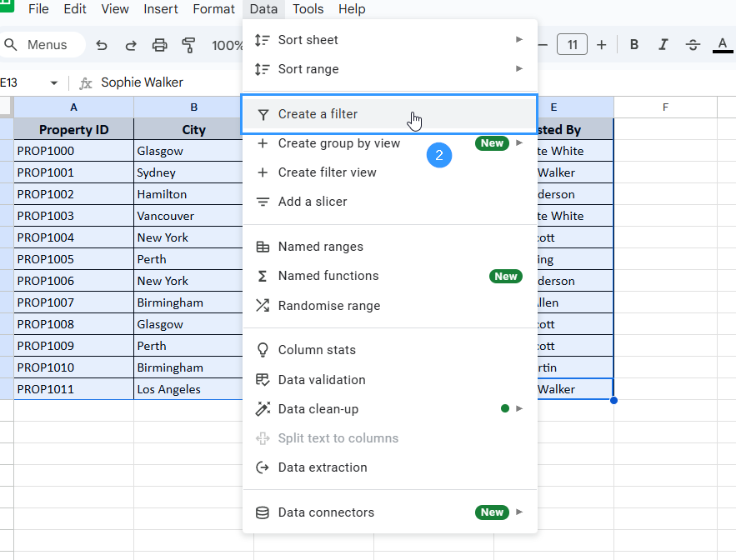Select the column F header
This screenshot has width=736, height=560.
tap(665, 107)
